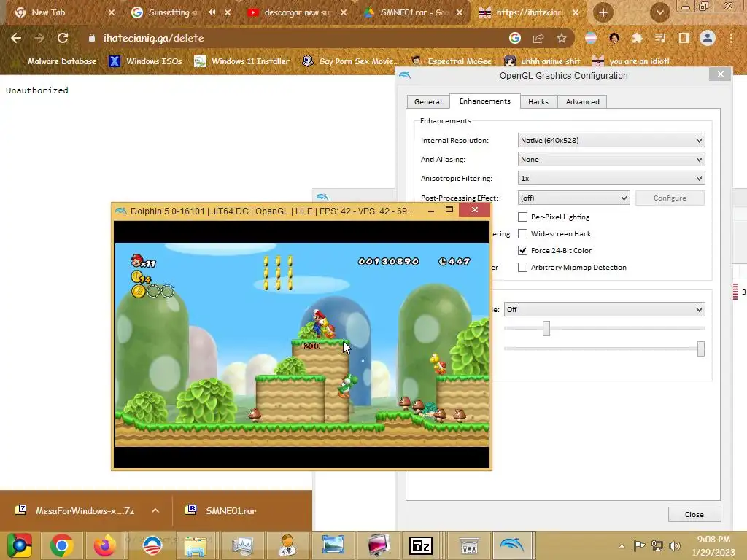Open Chrome icon in the taskbar
Screen dimensions: 747x560
point(61,545)
